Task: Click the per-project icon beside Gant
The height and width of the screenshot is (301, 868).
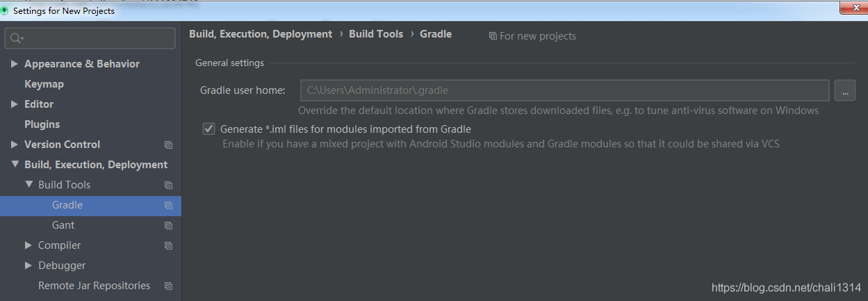Action: [168, 226]
